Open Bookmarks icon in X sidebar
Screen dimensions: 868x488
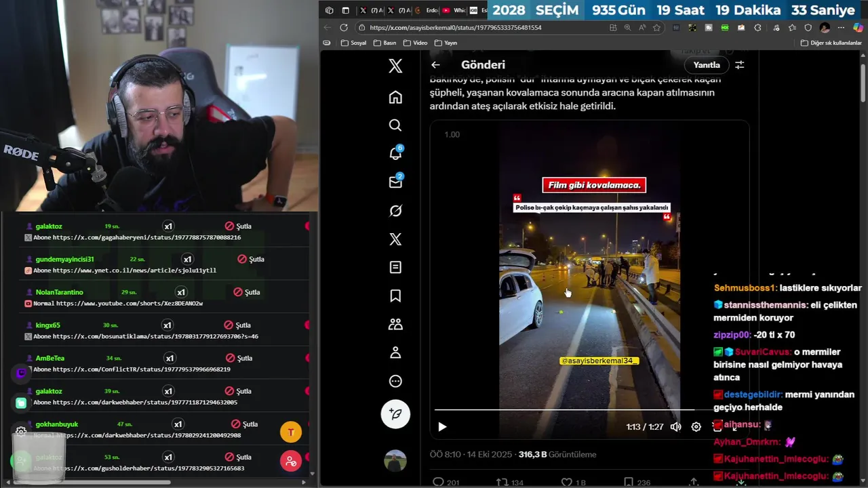(x=395, y=296)
